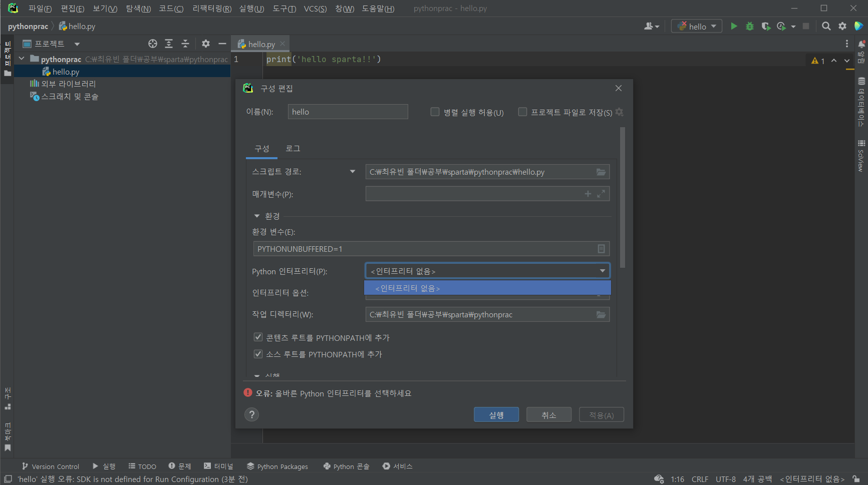Viewport: 868px width, 485px height.
Task: Open store-as-project-file gear settings
Action: (x=620, y=112)
